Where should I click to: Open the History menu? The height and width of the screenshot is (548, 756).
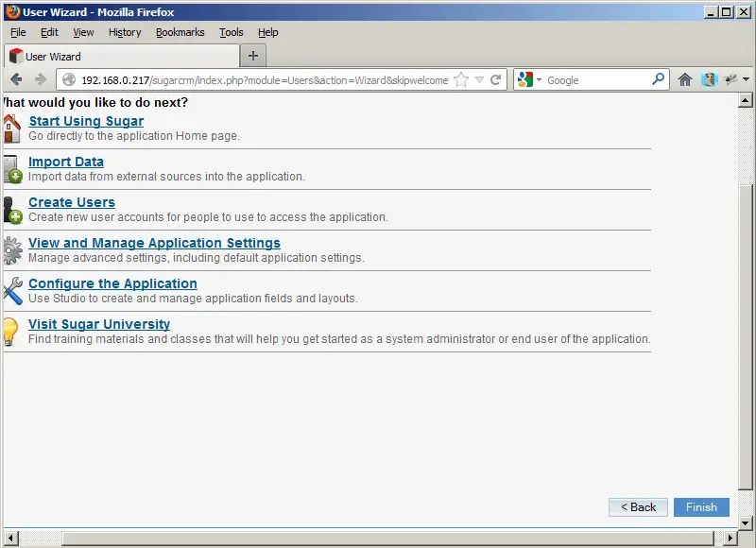[x=125, y=32]
